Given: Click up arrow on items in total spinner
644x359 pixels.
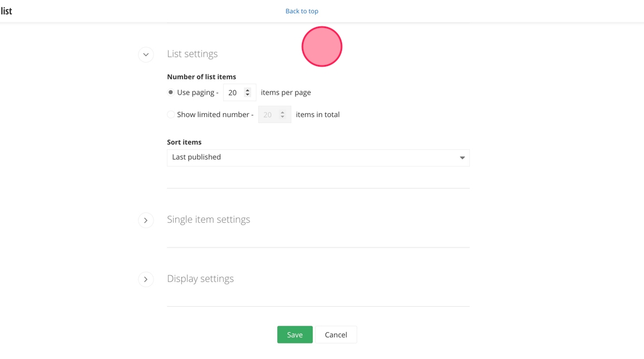Looking at the screenshot, I should [282, 112].
